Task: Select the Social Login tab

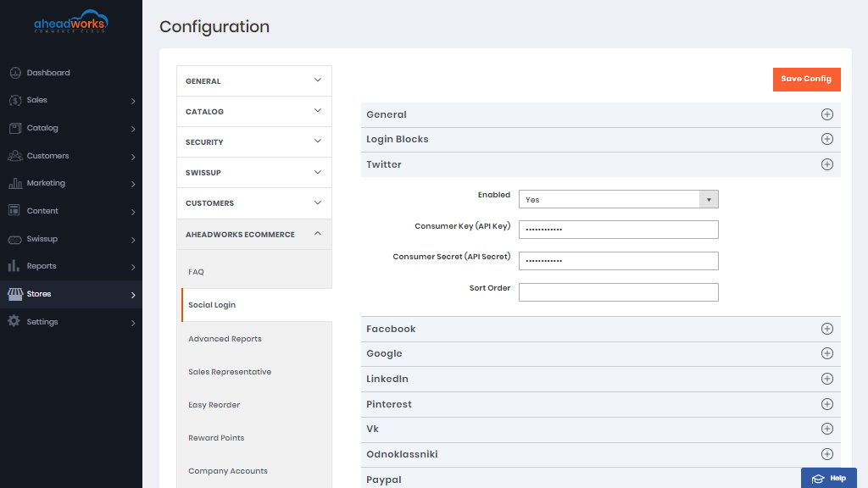Action: coord(256,305)
